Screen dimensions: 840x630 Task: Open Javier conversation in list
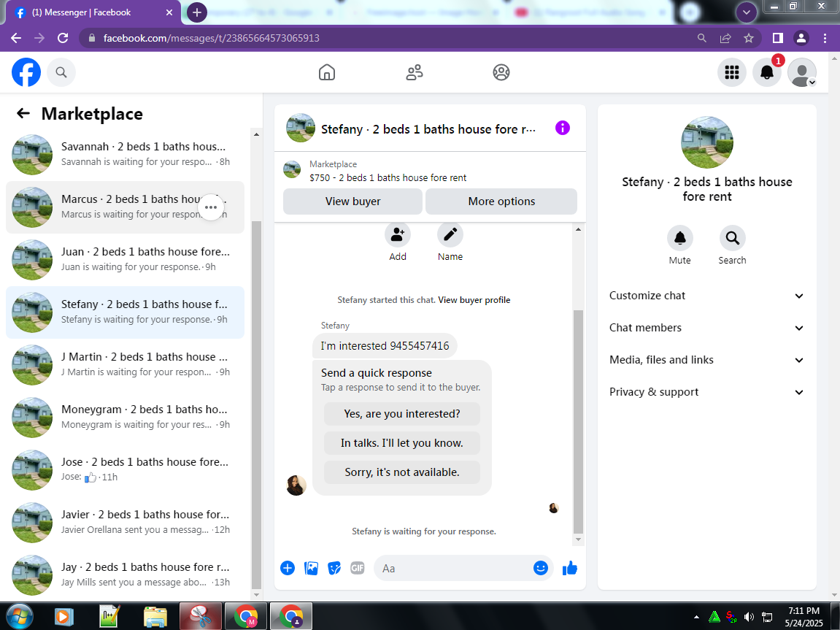[x=125, y=522]
